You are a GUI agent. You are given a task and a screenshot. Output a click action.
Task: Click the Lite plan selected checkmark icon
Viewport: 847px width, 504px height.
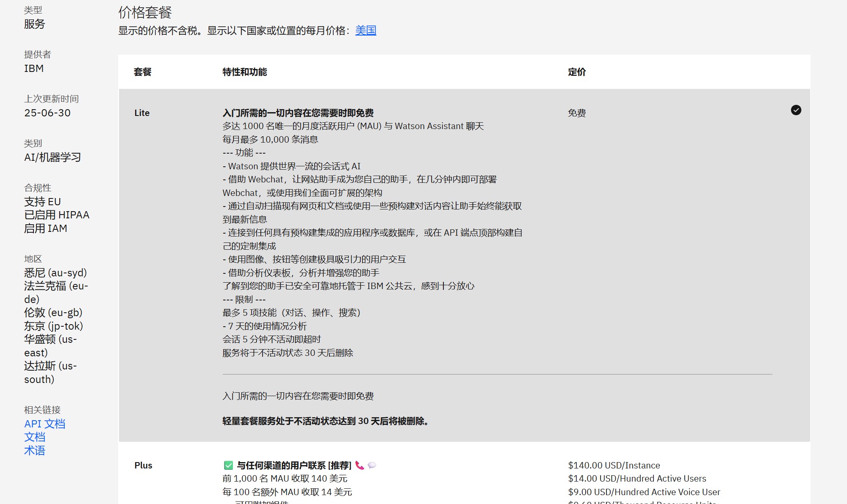click(x=796, y=110)
